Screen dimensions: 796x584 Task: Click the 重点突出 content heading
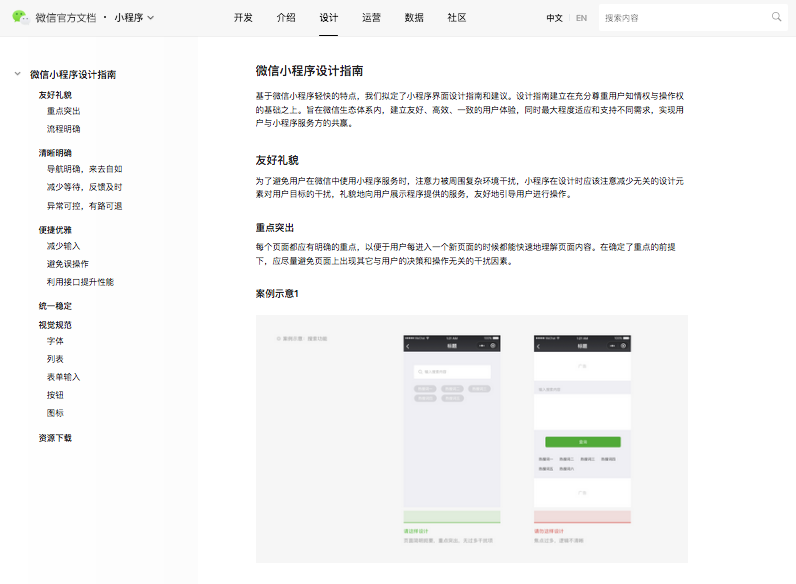pyautogui.click(x=275, y=228)
